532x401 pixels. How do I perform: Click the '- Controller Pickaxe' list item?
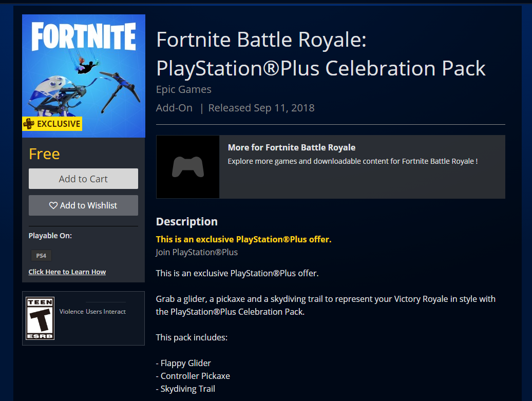(193, 376)
